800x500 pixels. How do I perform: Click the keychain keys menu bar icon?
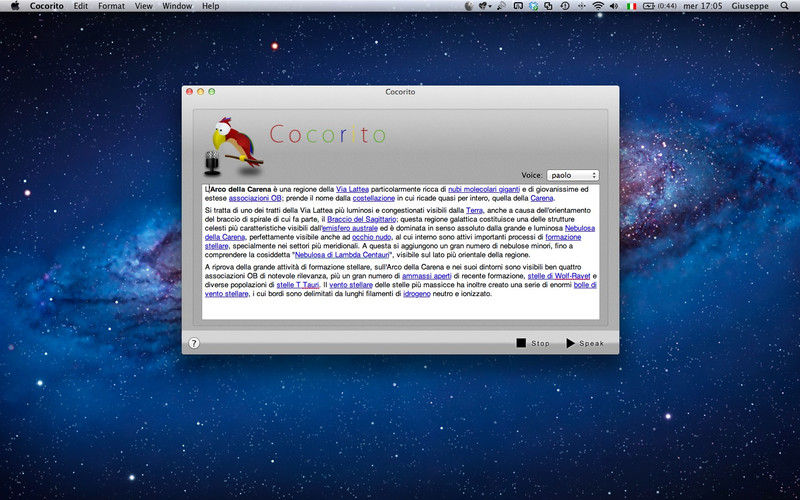click(502, 6)
